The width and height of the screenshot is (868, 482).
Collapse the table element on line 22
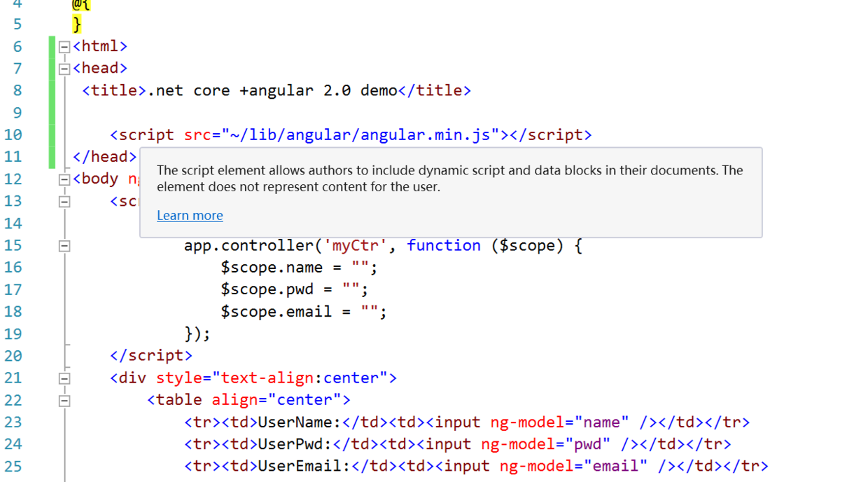coord(64,401)
